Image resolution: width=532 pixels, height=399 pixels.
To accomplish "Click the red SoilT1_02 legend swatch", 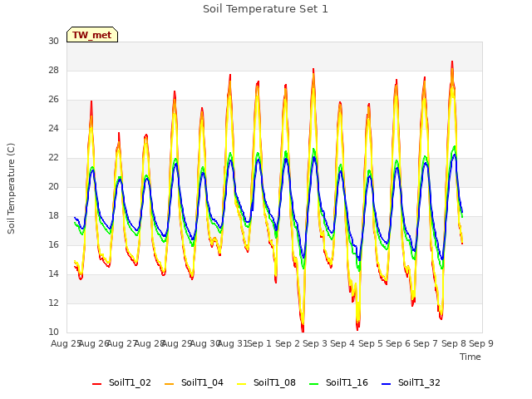I will [x=96, y=384].
